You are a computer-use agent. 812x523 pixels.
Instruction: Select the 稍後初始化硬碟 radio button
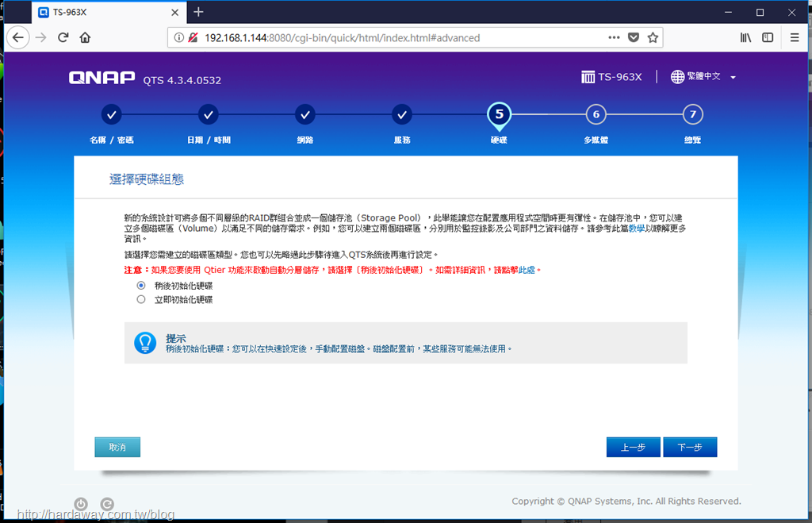tap(141, 286)
